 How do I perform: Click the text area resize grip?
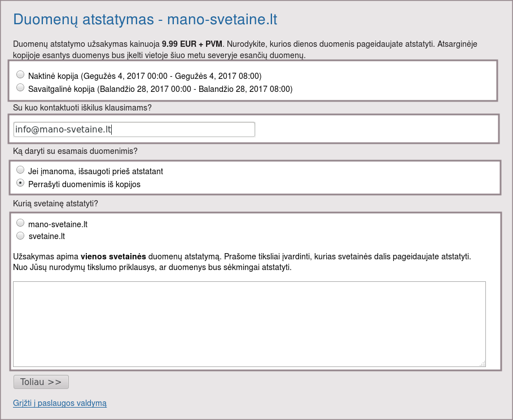pos(483,364)
